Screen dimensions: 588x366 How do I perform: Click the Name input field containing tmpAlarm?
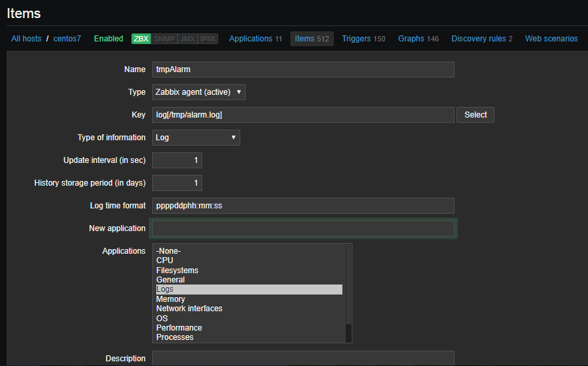[x=303, y=69]
